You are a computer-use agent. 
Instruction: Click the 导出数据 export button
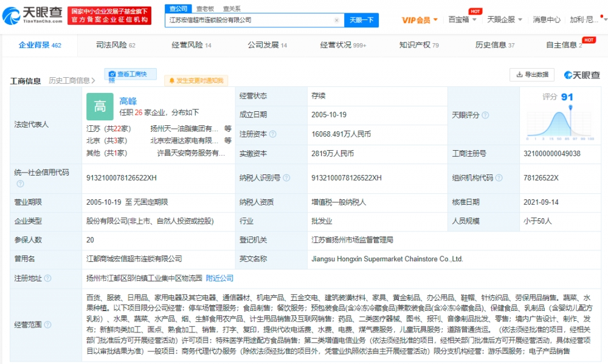[532, 75]
